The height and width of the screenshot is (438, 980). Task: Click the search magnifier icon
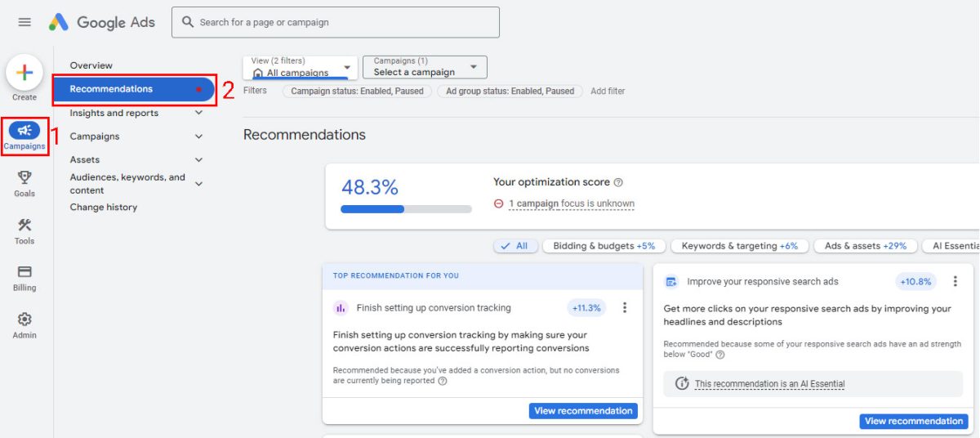(x=188, y=22)
